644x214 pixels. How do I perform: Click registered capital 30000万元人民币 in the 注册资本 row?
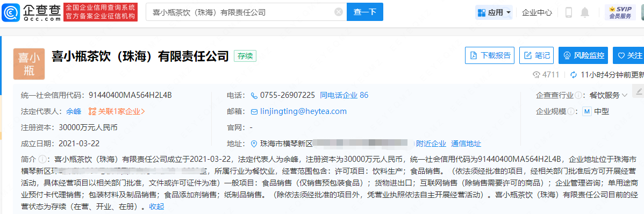[x=88, y=127]
